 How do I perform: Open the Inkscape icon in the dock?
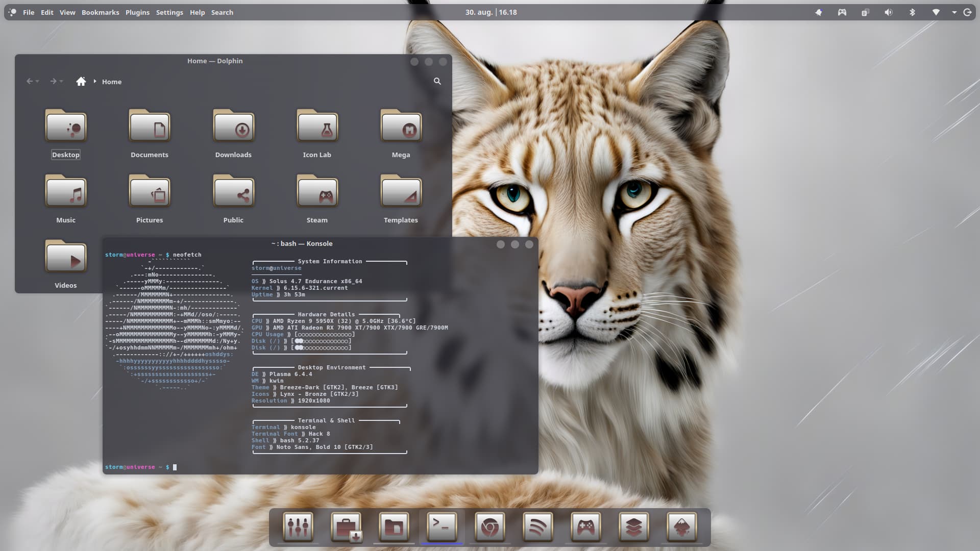(682, 527)
